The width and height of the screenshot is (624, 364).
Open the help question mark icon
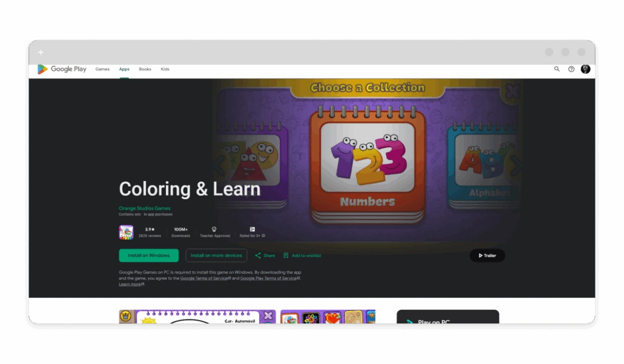coord(571,69)
